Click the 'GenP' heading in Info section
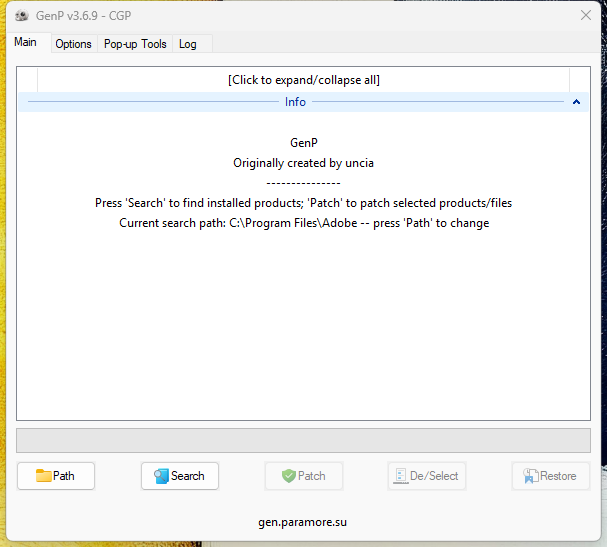Image resolution: width=607 pixels, height=547 pixels. pos(304,143)
